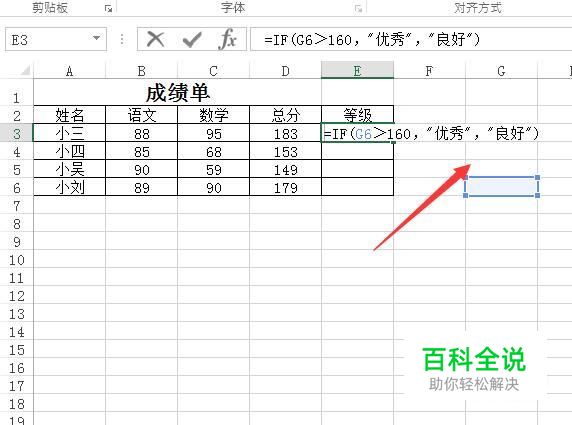Click the 总分 header cell
This screenshot has width=572, height=425.
coord(285,115)
